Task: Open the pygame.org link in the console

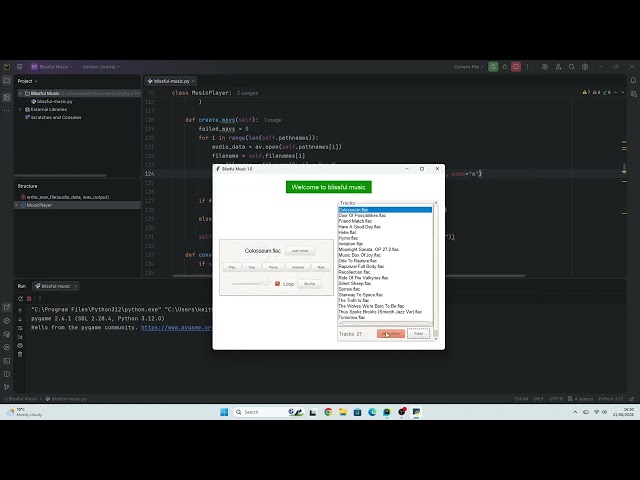Action: (x=176, y=327)
